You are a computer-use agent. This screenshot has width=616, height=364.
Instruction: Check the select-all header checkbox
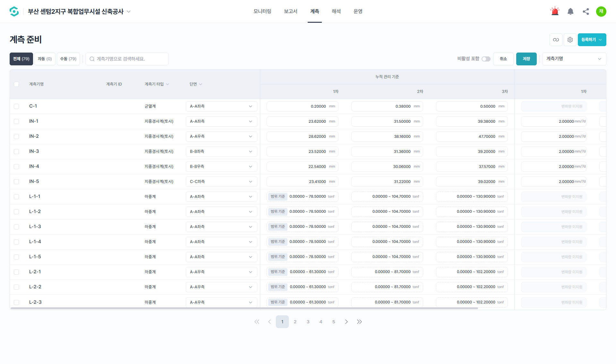point(16,84)
